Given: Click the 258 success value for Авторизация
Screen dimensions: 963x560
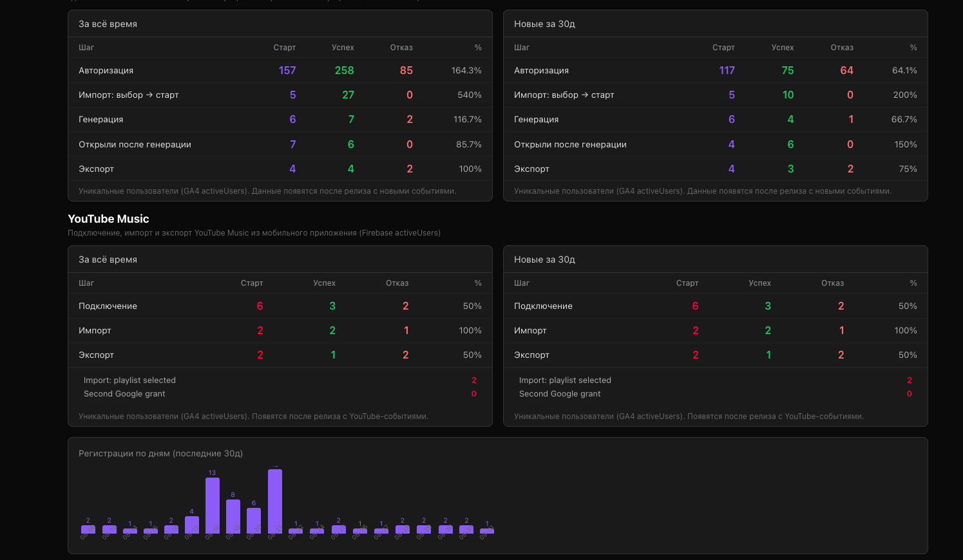Looking at the screenshot, I should [x=344, y=70].
